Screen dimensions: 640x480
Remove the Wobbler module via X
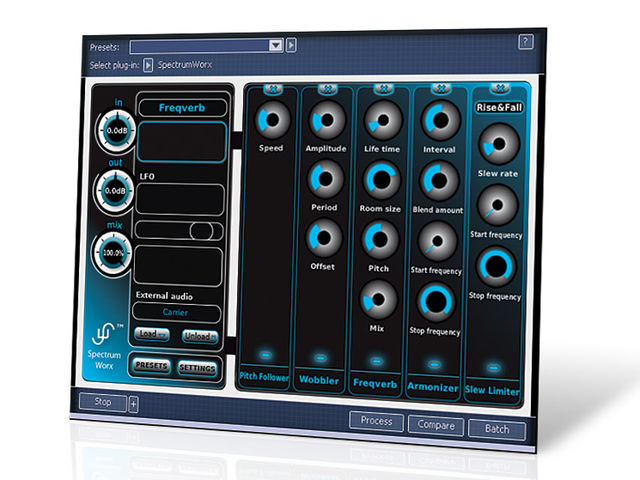pos(328,89)
